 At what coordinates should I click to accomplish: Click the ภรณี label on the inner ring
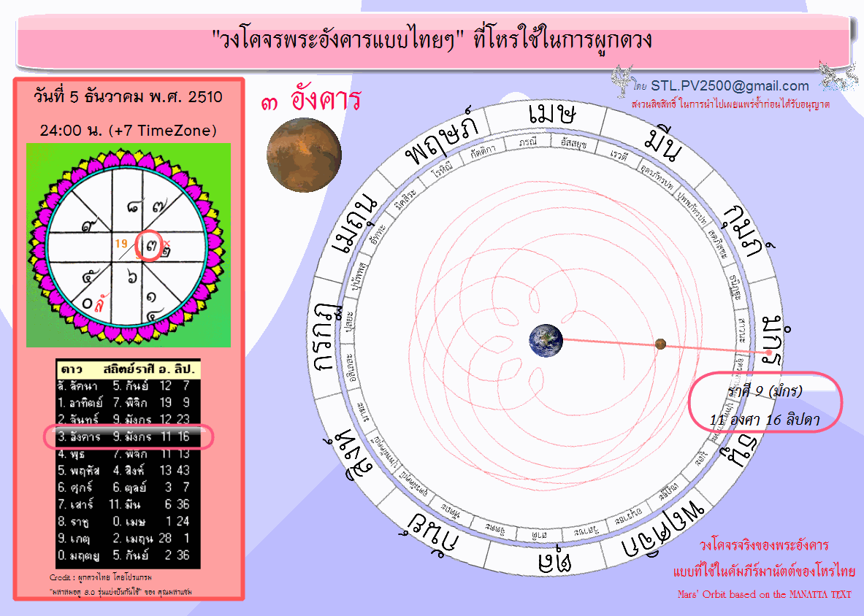point(528,142)
